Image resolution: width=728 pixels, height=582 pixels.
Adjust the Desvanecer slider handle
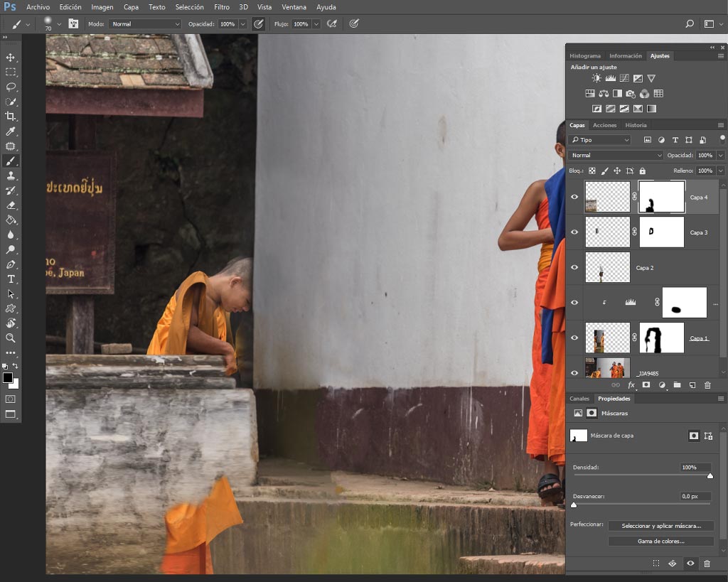coord(574,505)
